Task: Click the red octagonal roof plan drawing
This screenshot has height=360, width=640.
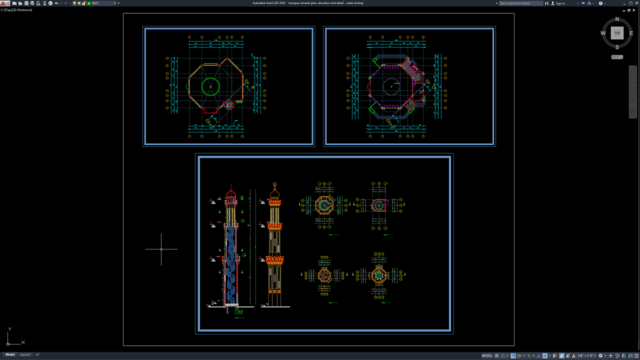Action: 216,87
